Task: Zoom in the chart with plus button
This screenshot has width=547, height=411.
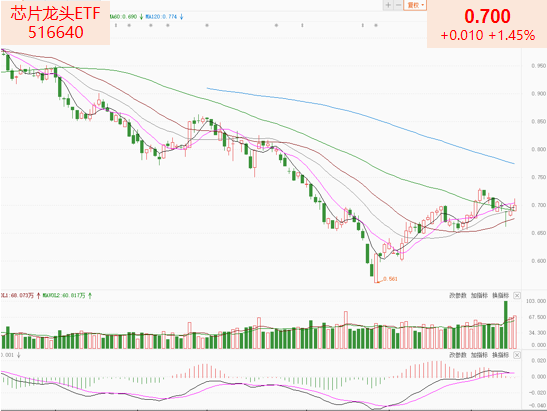Action: click(x=388, y=5)
